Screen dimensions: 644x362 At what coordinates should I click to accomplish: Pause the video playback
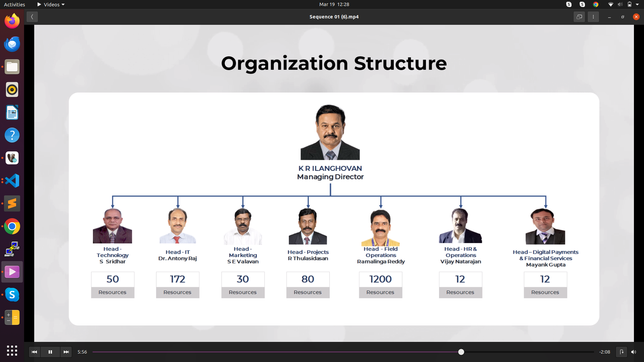pos(50,352)
